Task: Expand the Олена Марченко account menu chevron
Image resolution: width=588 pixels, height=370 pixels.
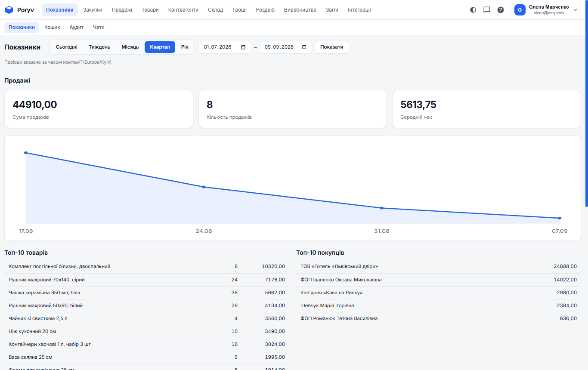Action: tap(576, 10)
